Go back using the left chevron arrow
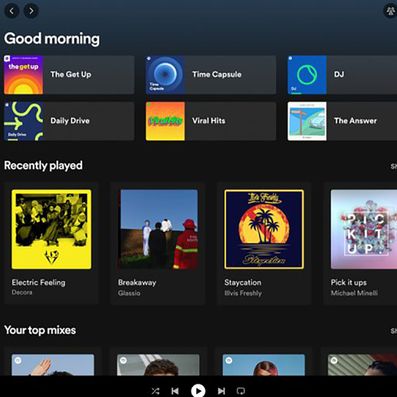Viewport: 397px width, 397px height. click(x=12, y=11)
